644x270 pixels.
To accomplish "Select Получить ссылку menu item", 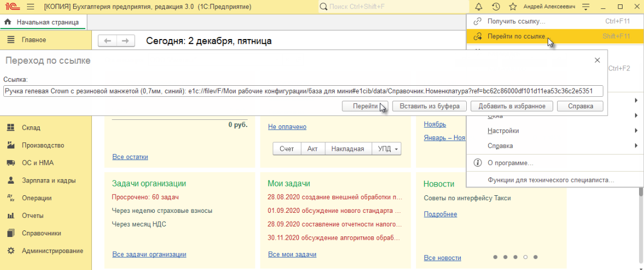I will tap(516, 21).
